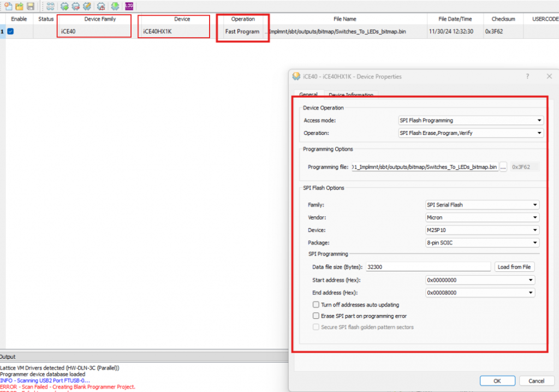The image size is (559, 392).
Task: Click the Save Project floppy disk icon
Action: pyautogui.click(x=30, y=7)
